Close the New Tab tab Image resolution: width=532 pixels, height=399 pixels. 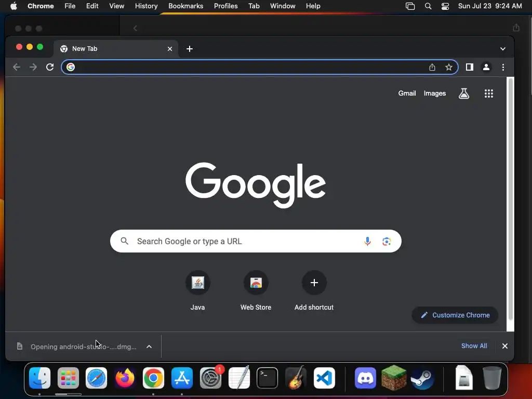(x=170, y=49)
